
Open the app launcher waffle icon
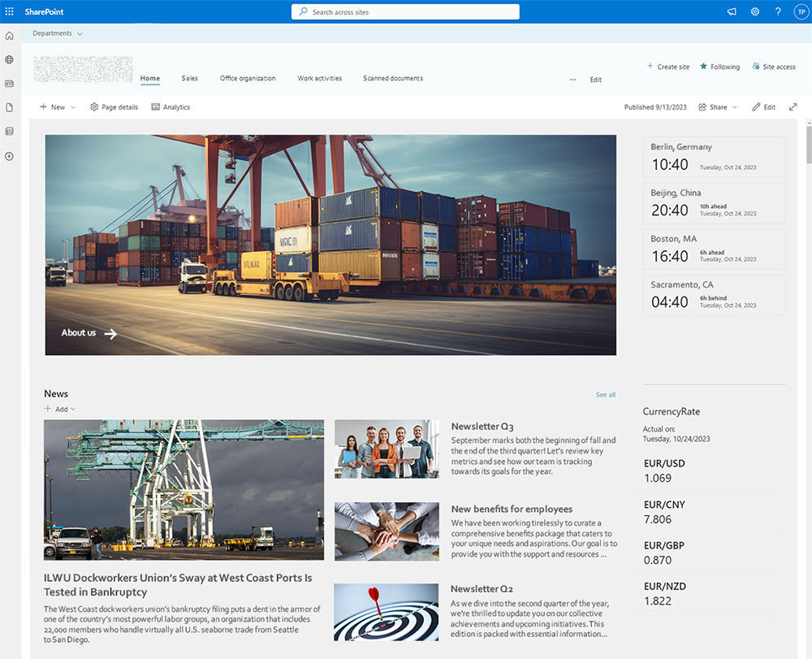click(10, 11)
